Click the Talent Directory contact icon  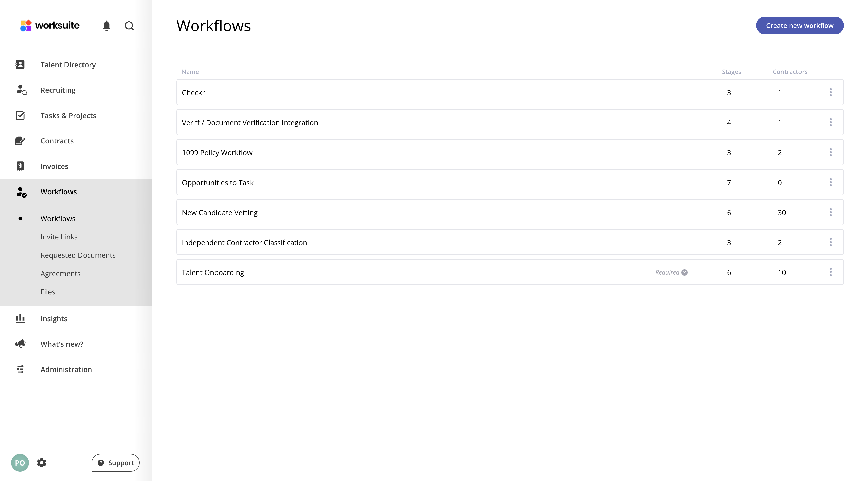20,65
